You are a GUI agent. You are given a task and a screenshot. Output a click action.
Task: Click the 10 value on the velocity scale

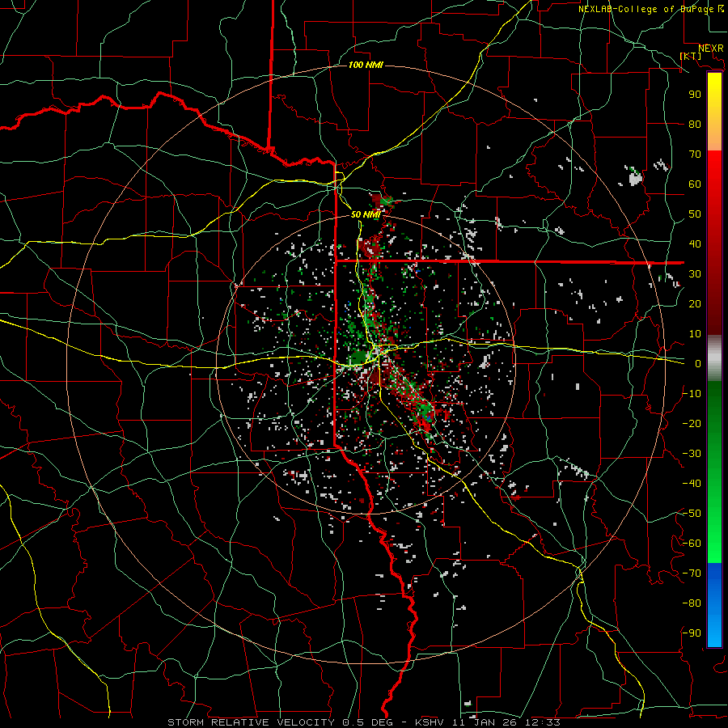(695, 334)
